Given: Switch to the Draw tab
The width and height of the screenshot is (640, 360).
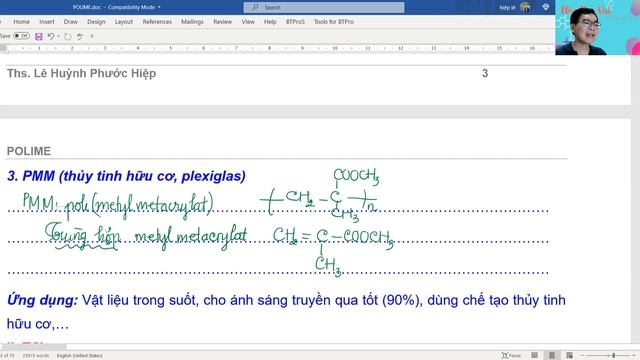Looking at the screenshot, I should pyautogui.click(x=71, y=22).
